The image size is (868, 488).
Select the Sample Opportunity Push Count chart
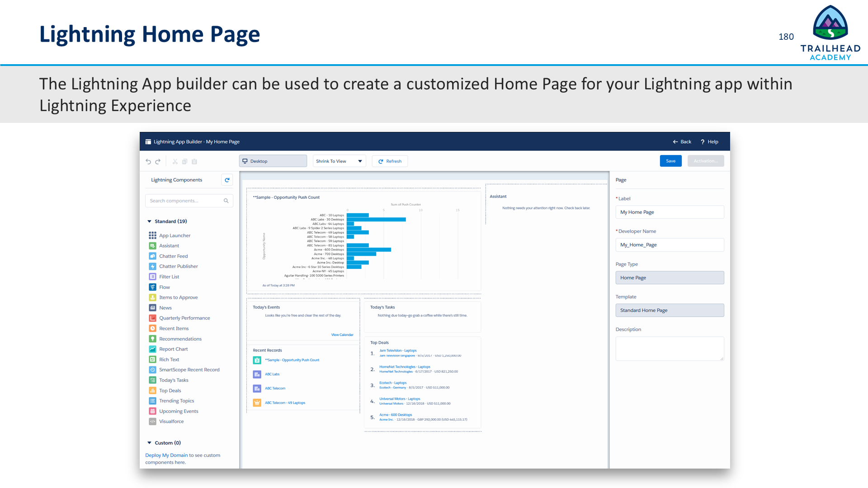[x=363, y=241]
